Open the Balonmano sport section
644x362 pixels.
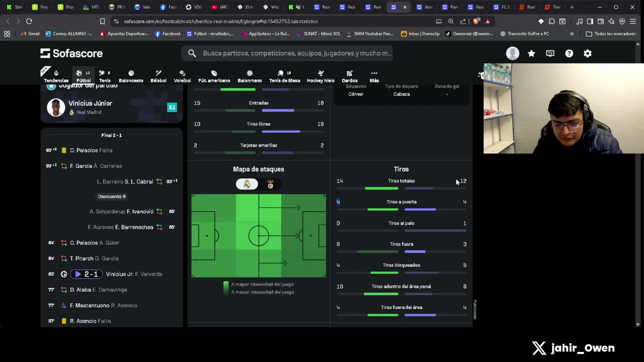(x=250, y=76)
